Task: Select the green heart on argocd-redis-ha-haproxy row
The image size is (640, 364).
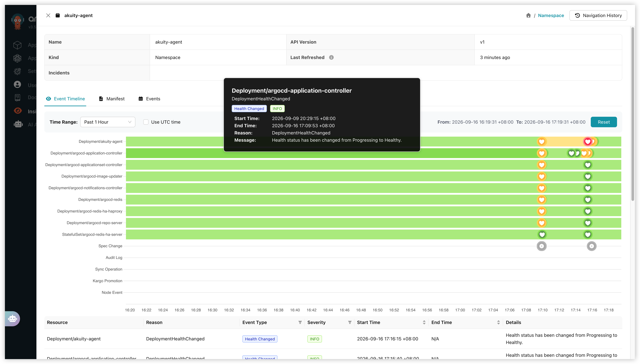Action: pos(587,211)
